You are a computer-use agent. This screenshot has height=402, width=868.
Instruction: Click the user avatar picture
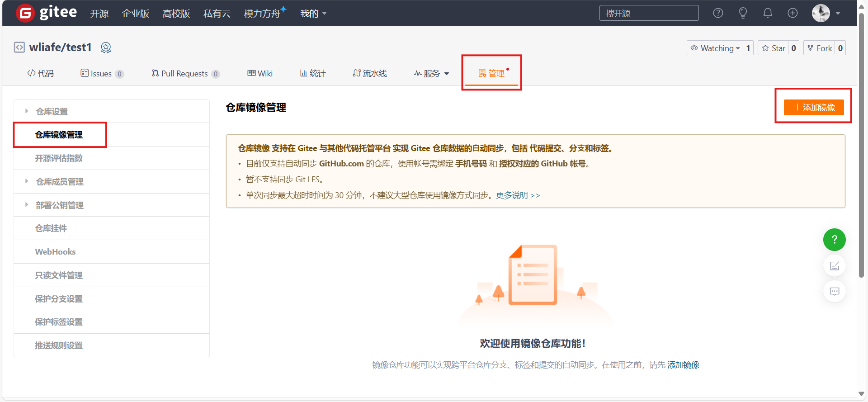(821, 13)
